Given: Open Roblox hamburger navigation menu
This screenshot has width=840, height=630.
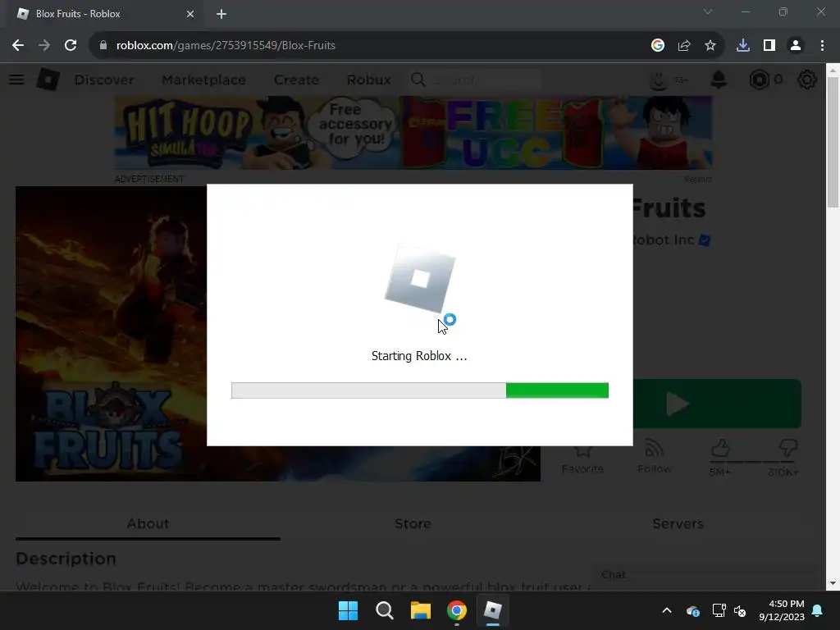Looking at the screenshot, I should pyautogui.click(x=16, y=80).
